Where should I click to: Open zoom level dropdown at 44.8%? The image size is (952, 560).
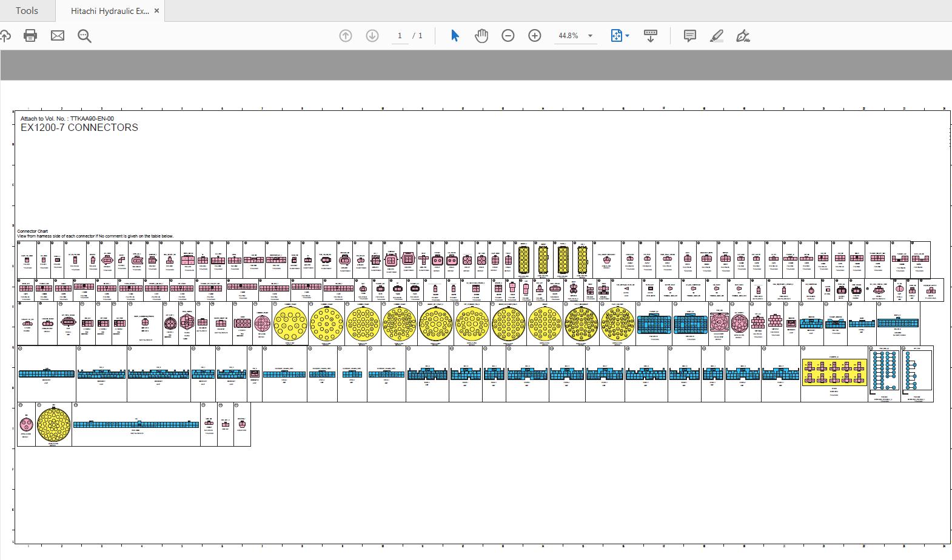[x=590, y=36]
